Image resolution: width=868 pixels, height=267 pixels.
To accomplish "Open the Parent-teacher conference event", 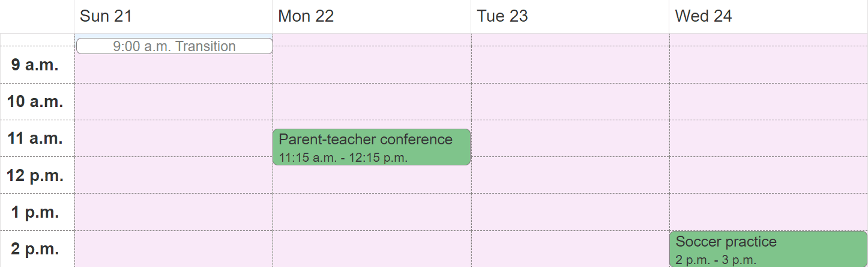I will point(372,147).
